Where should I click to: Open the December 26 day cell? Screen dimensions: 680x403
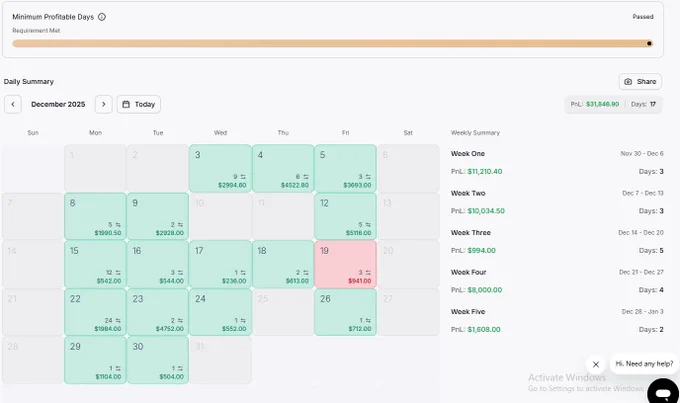pos(345,312)
